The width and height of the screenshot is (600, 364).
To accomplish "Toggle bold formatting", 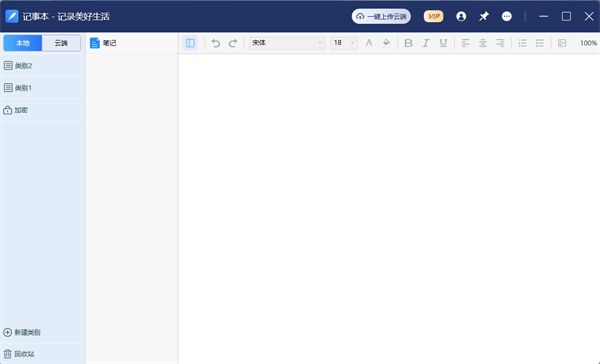I will pyautogui.click(x=408, y=43).
